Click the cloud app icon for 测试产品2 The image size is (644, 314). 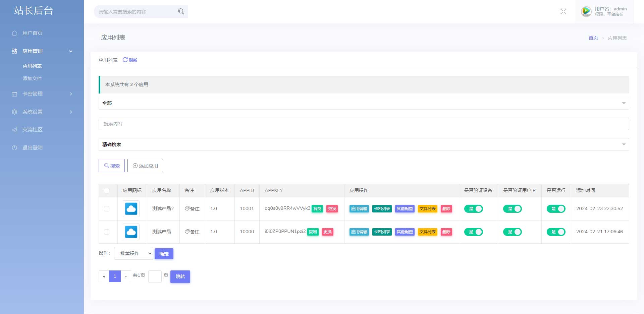tap(131, 209)
